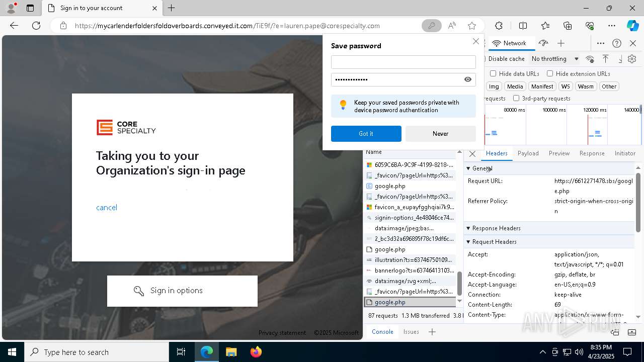The height and width of the screenshot is (362, 644).
Task: Import HAR file with up arrow
Action: (605, 59)
